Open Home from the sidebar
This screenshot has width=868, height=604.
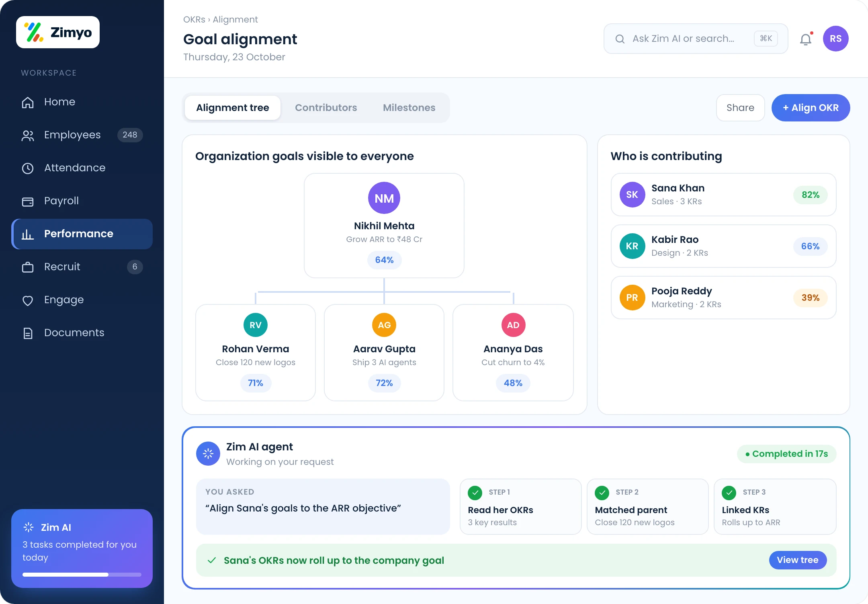coord(82,102)
